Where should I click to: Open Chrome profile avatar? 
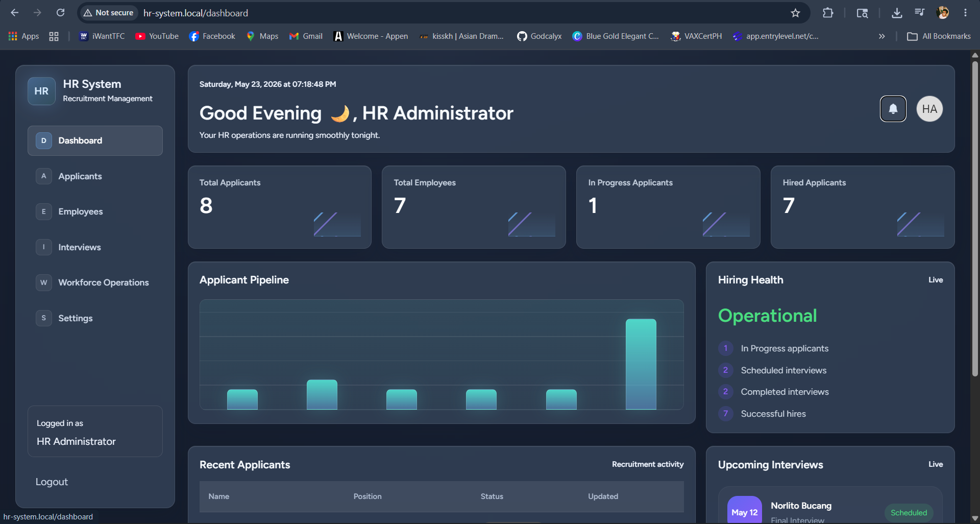click(x=943, y=13)
